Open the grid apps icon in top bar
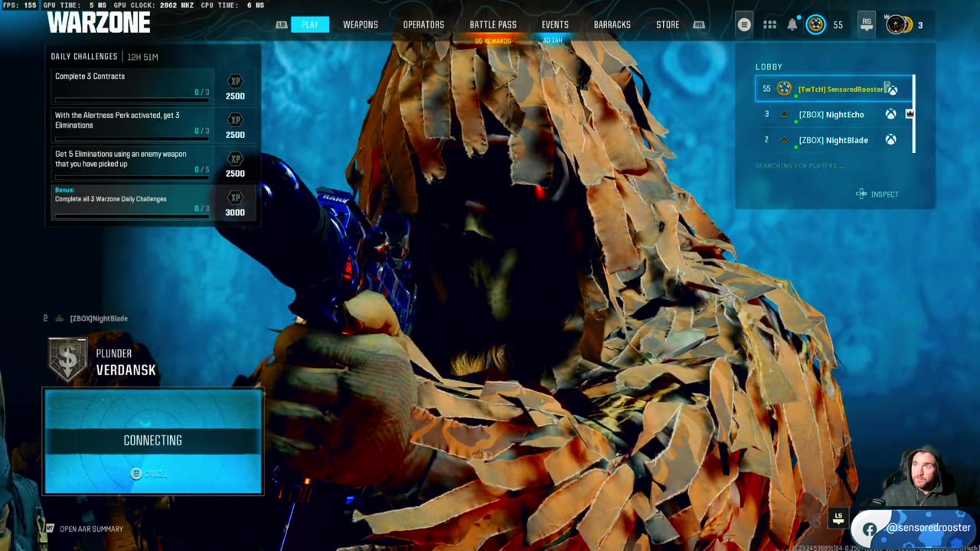980x551 pixels. click(770, 24)
